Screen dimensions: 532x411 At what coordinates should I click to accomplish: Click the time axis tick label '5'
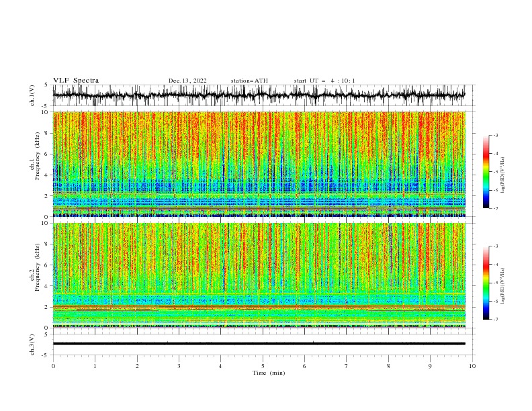(x=263, y=366)
